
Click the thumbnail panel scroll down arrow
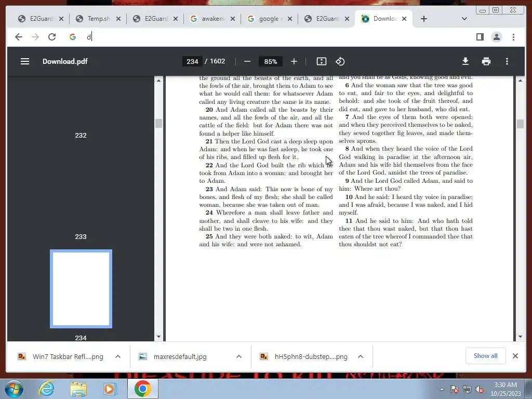pyautogui.click(x=158, y=337)
